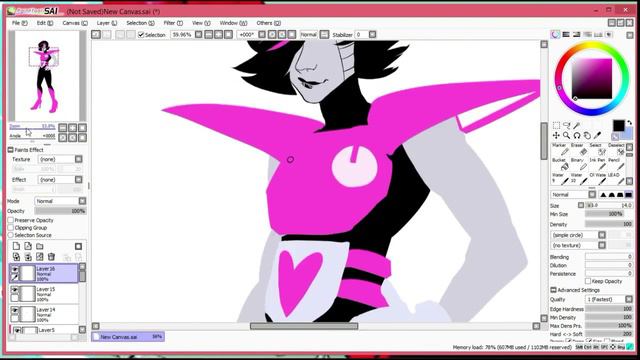Choose the Marker brush
The image size is (640, 360).
[560, 150]
